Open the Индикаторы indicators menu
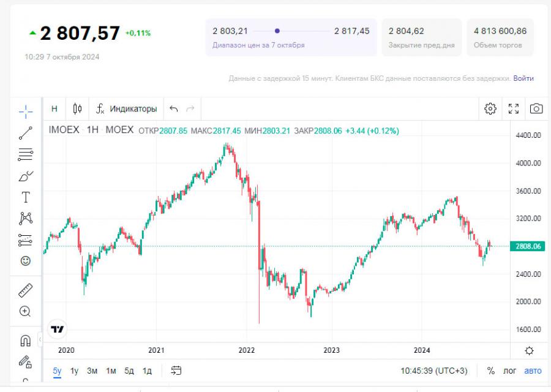The image size is (551, 392). click(x=127, y=108)
